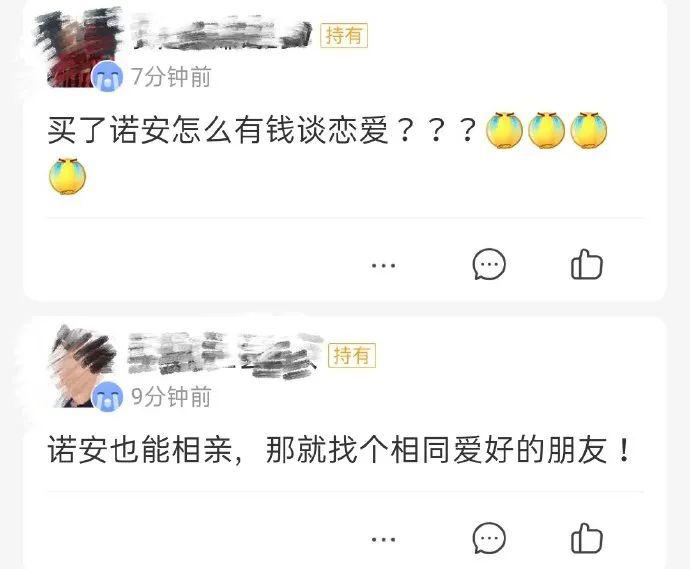Open the first commenter's avatar with red clothing

pyautogui.click(x=79, y=48)
